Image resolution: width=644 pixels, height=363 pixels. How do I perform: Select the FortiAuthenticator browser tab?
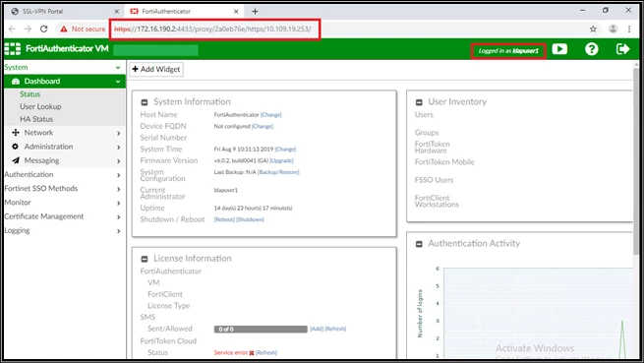tap(184, 11)
